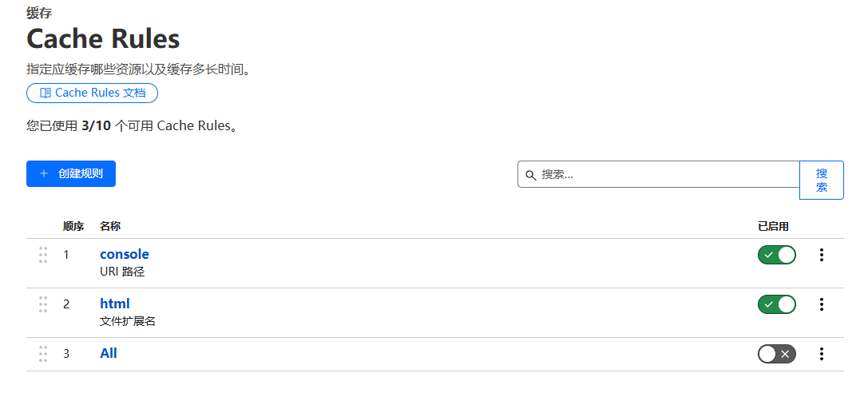Open the All rule link
This screenshot has width=868, height=405.
tap(109, 353)
